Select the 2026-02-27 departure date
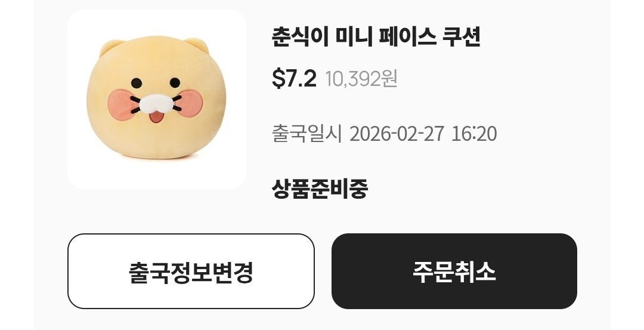644x330 pixels. point(397,134)
